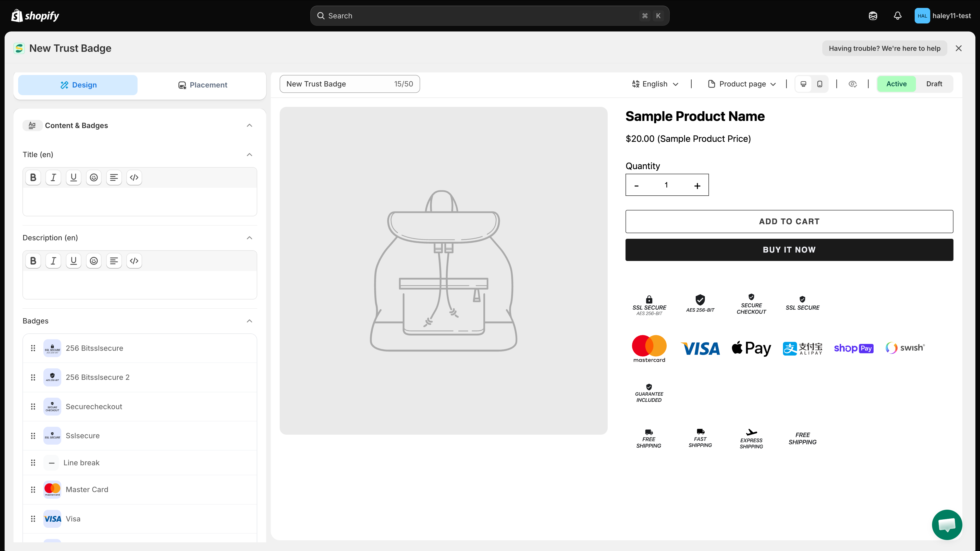
Task: Click Having trouble? We're here to help
Action: (885, 48)
